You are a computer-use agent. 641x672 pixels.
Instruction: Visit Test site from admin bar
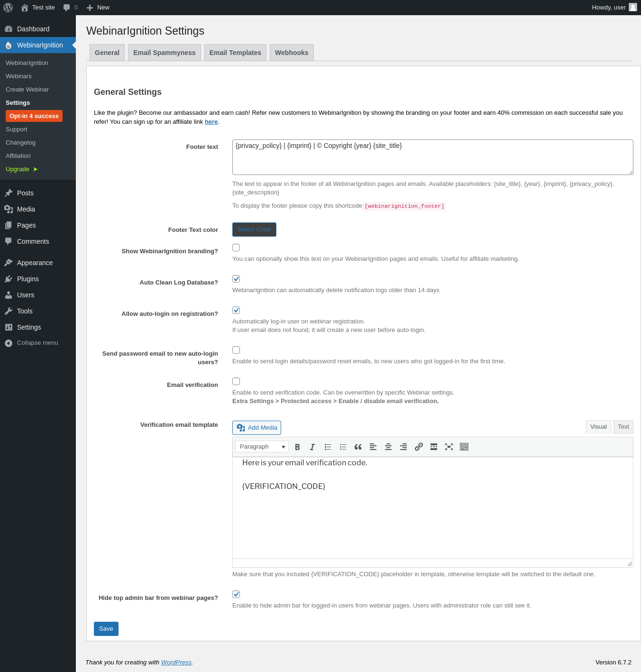click(x=38, y=8)
